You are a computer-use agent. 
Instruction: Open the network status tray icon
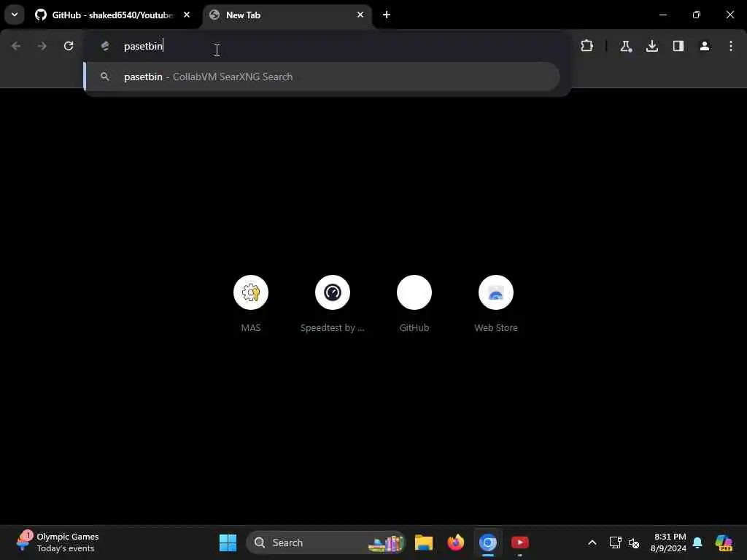tap(615, 542)
